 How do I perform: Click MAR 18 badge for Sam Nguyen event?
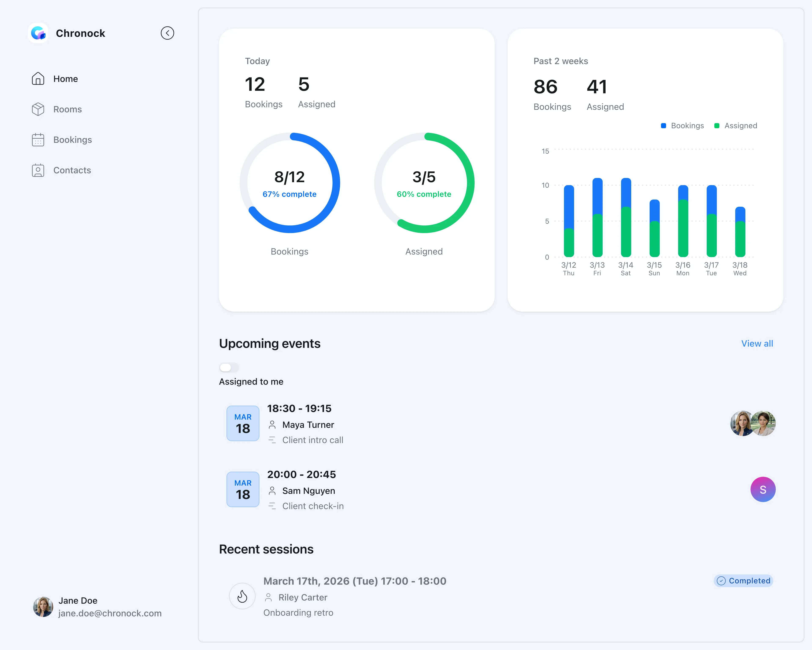pos(243,489)
